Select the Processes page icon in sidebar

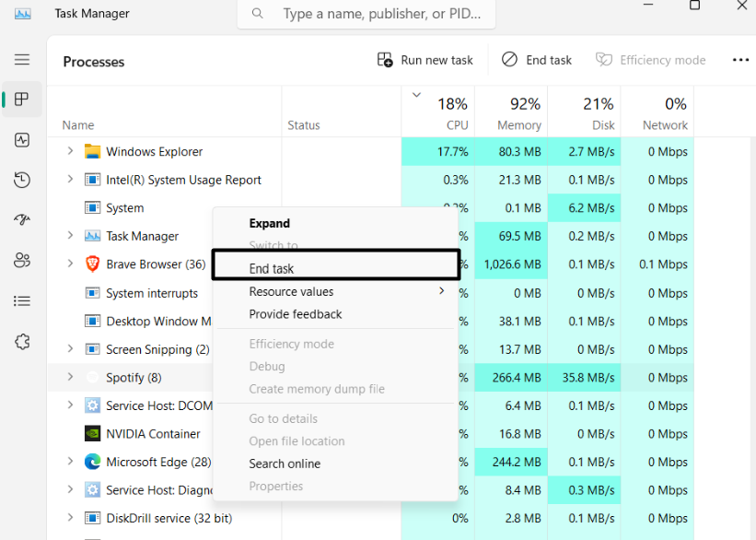click(22, 100)
